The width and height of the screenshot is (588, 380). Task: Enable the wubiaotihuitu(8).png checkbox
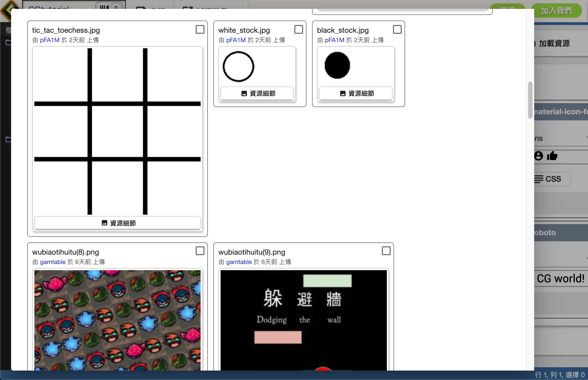pyautogui.click(x=200, y=251)
